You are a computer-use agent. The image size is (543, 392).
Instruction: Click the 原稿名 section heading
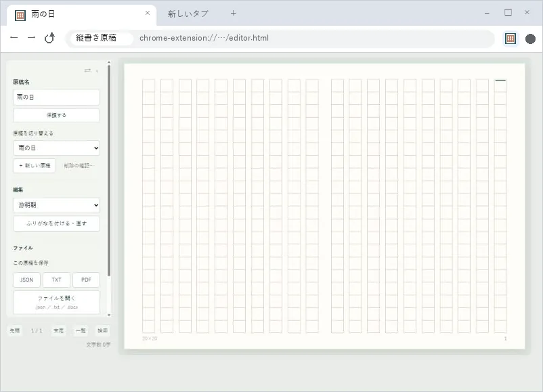tap(21, 82)
